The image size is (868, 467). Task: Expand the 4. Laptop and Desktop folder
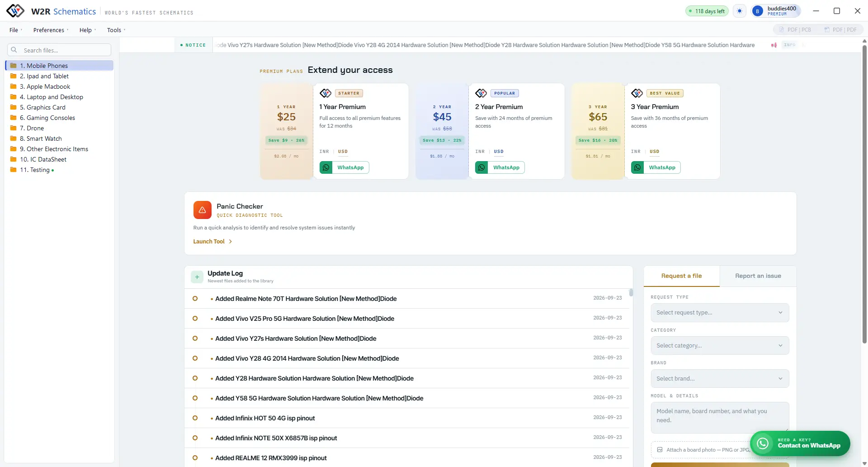59,97
